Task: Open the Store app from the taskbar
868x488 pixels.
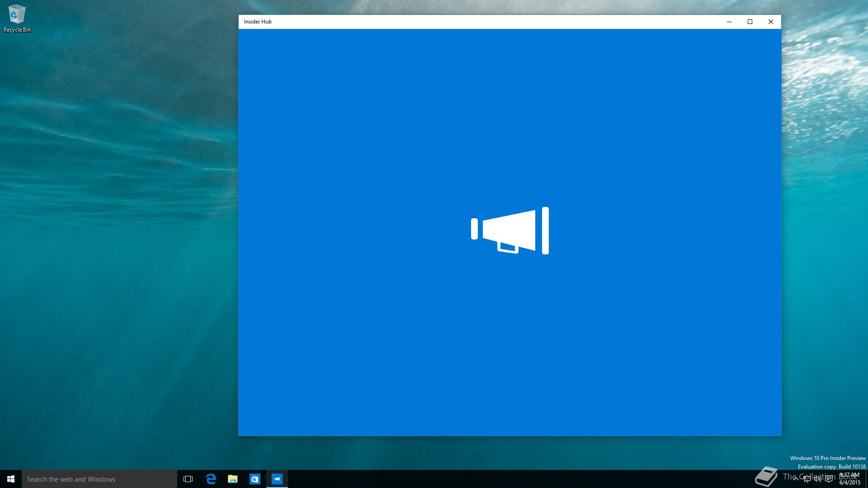Action: (255, 479)
